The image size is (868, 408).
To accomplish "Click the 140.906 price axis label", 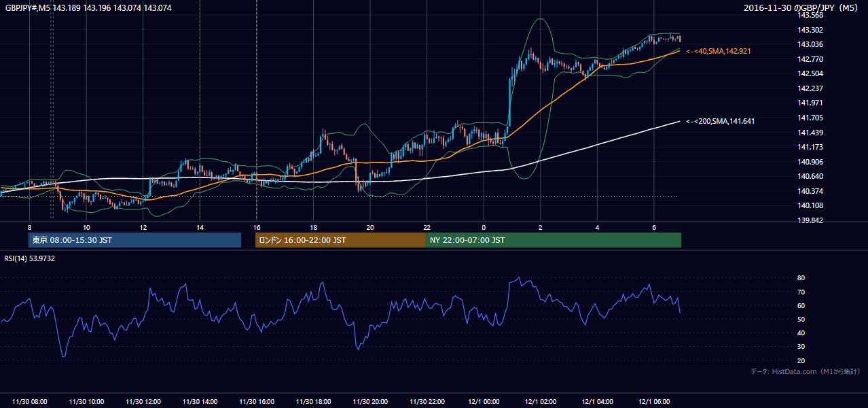I will (x=810, y=162).
